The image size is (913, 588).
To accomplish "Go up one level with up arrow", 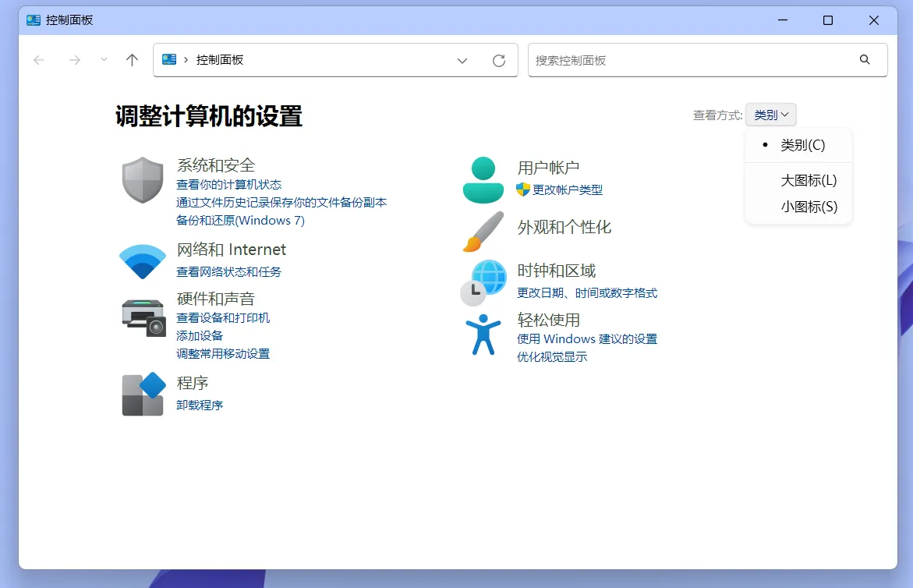I will [132, 60].
